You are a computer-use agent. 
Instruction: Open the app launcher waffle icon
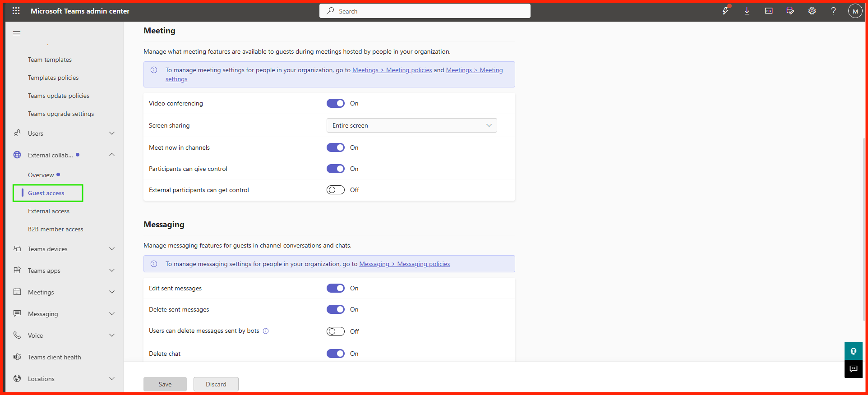16,11
